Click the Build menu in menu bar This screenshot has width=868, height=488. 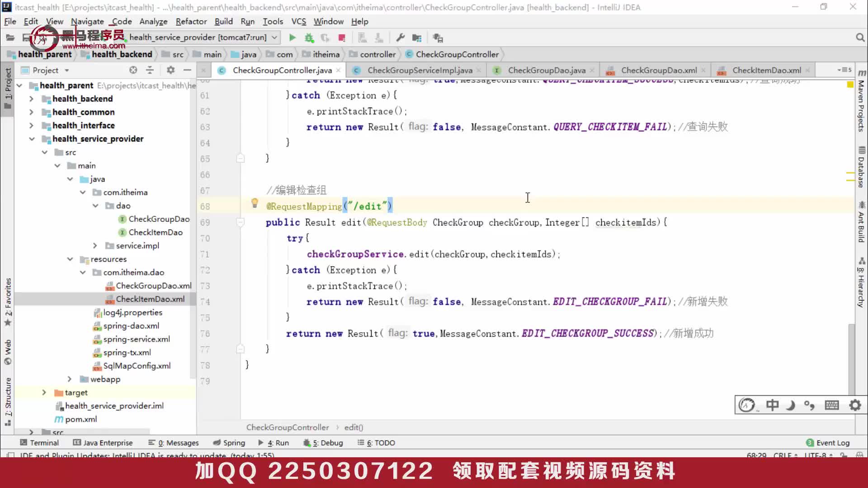pyautogui.click(x=223, y=21)
